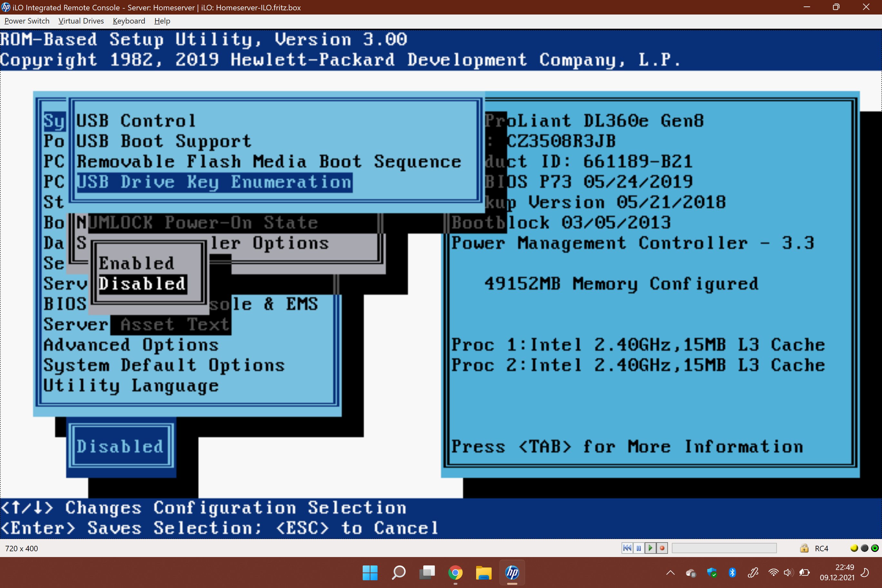Click the green play button

click(650, 548)
